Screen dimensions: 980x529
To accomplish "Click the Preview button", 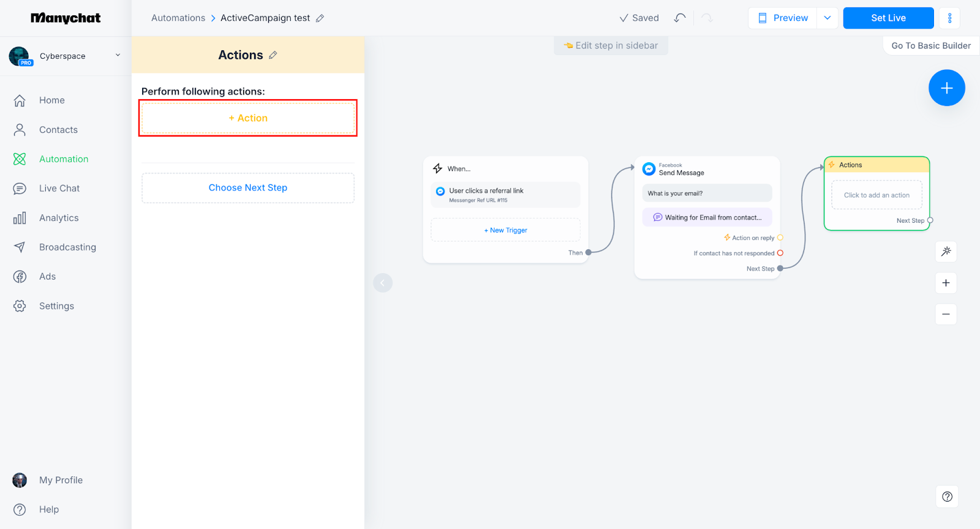I will (783, 18).
